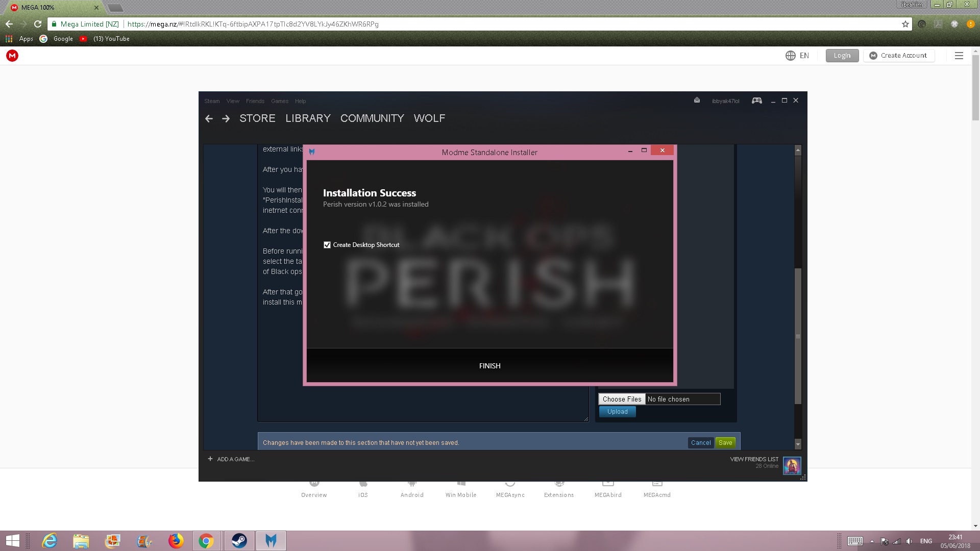Click the green Save button

(x=725, y=442)
